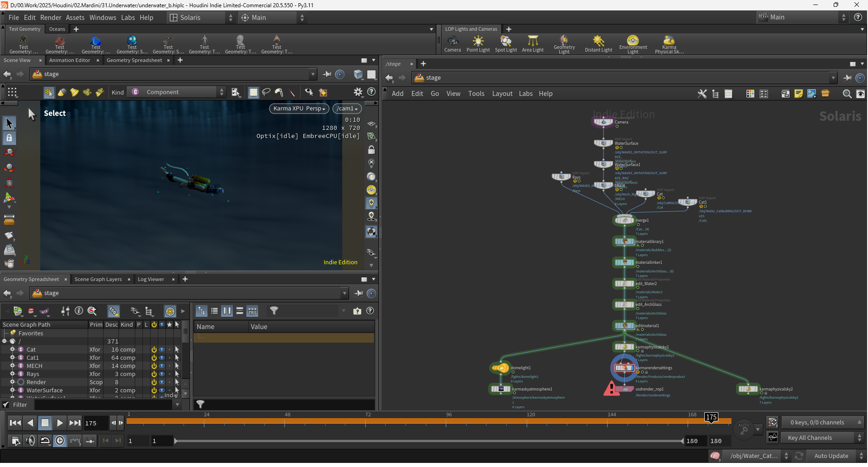868x467 pixels.
Task: Select the karmaphysicalsky2 node
Action: [748, 389]
